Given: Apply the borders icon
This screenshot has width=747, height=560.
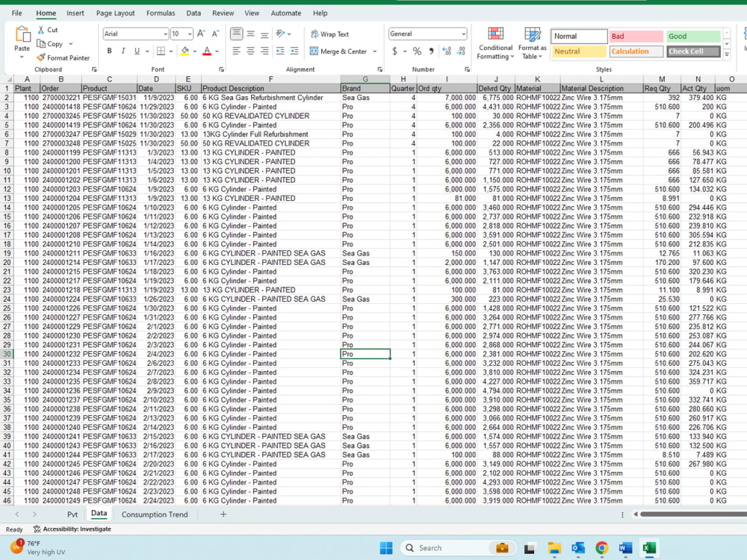Looking at the screenshot, I should click(161, 51).
